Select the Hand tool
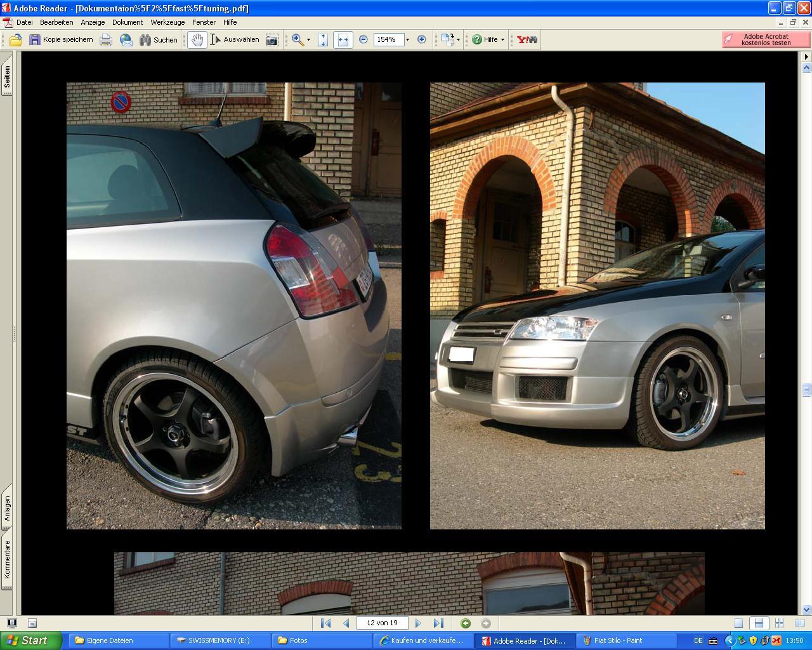This screenshot has height=650, width=812. click(x=197, y=40)
